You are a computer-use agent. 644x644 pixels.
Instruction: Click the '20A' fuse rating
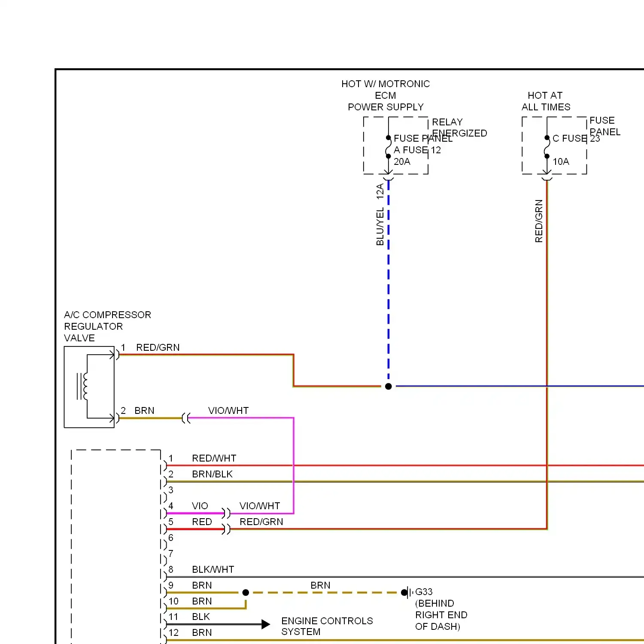402,161
